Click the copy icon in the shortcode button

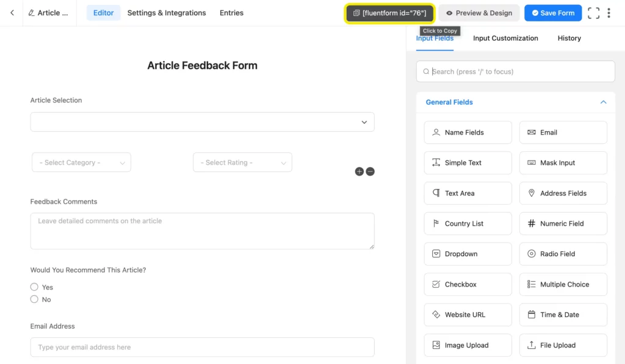tap(356, 13)
